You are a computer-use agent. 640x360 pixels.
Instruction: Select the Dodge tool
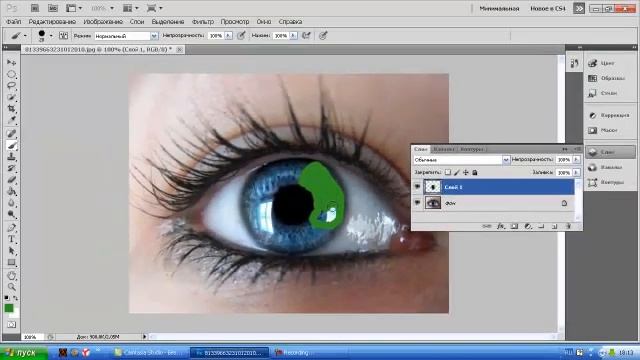(x=11, y=214)
